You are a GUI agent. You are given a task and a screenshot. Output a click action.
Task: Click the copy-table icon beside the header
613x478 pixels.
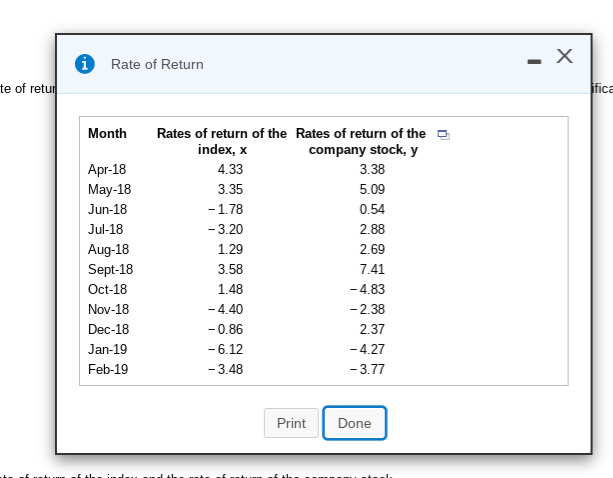click(444, 135)
